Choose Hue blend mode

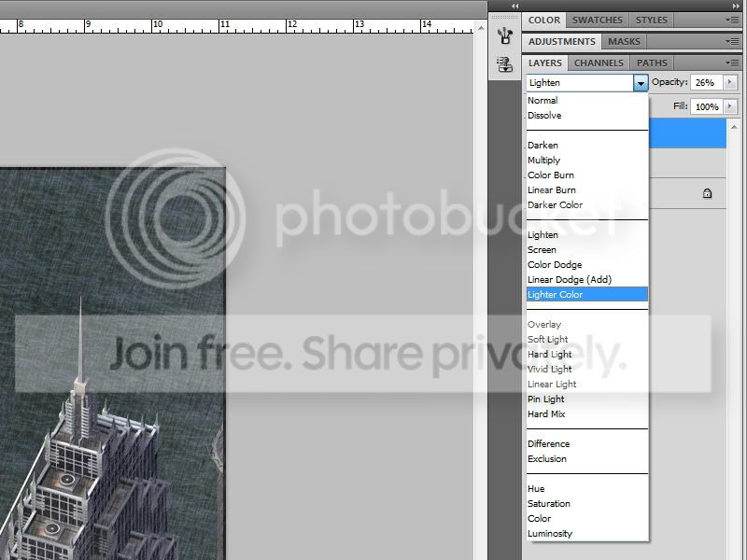tap(587, 488)
